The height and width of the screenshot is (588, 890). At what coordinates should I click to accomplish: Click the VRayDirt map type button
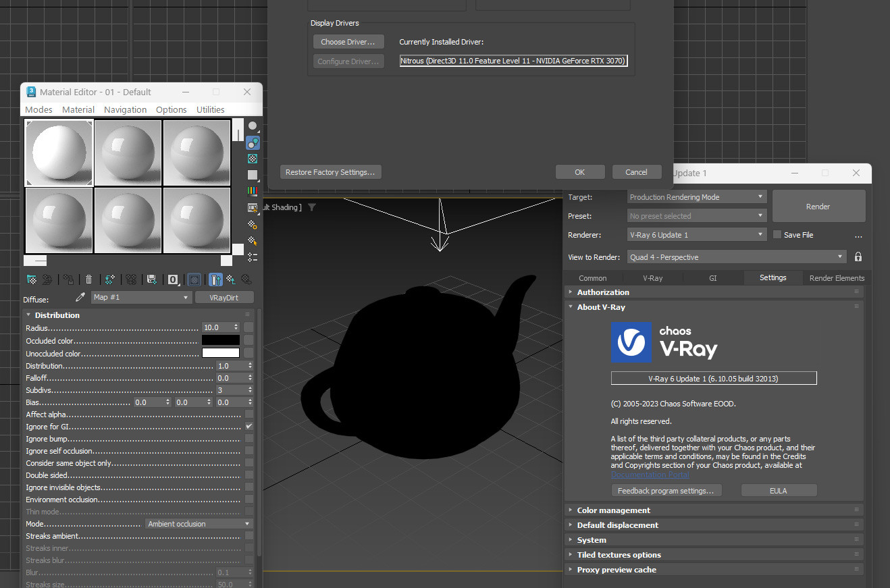pyautogui.click(x=225, y=297)
